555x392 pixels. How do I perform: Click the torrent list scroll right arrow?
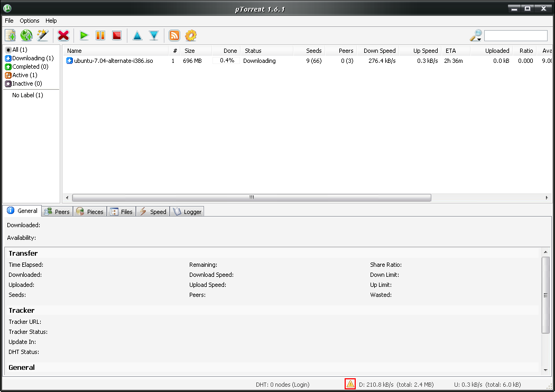pyautogui.click(x=547, y=198)
